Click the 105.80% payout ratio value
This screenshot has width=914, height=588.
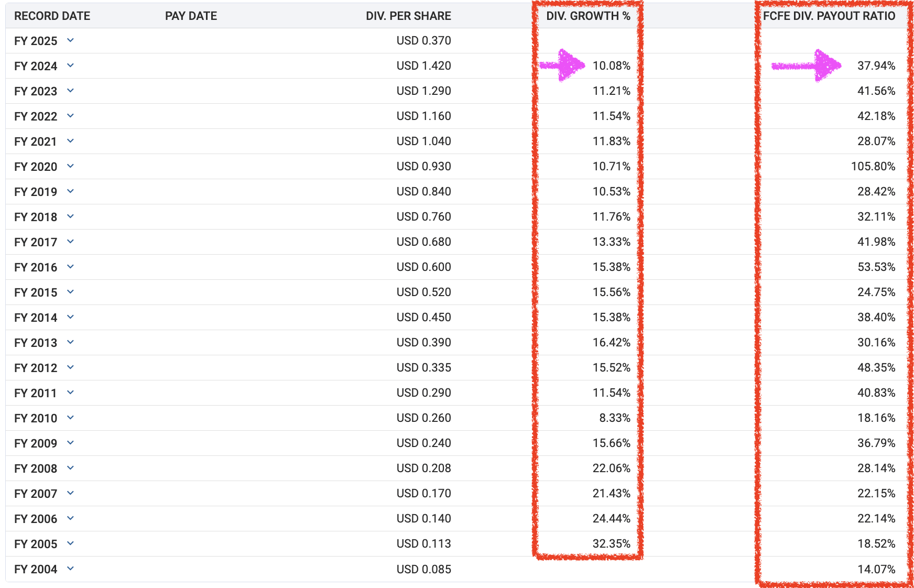pos(873,167)
